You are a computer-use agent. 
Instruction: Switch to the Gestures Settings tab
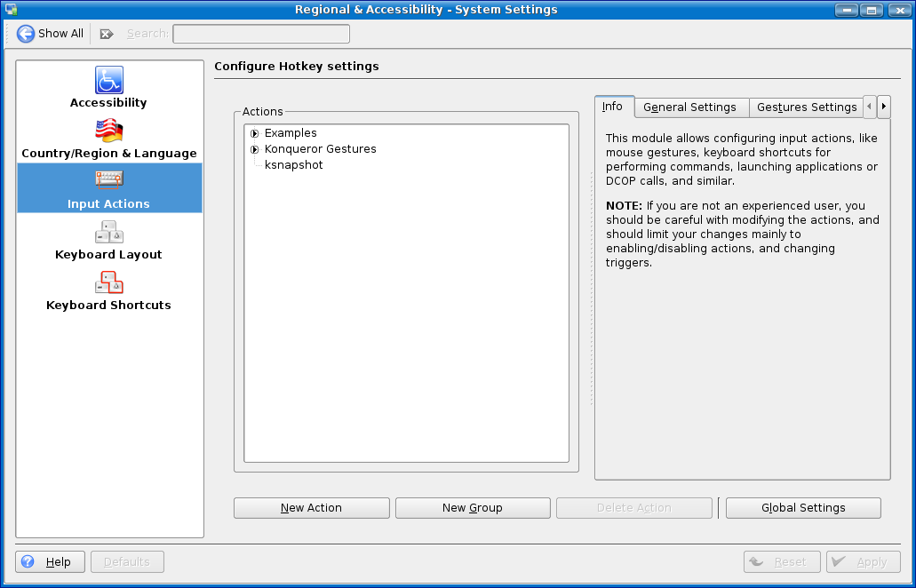point(806,107)
